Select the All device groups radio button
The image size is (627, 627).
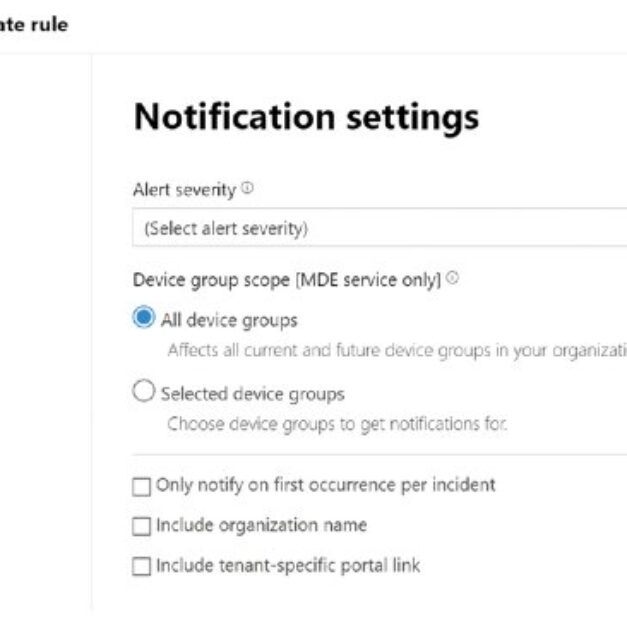tap(144, 319)
